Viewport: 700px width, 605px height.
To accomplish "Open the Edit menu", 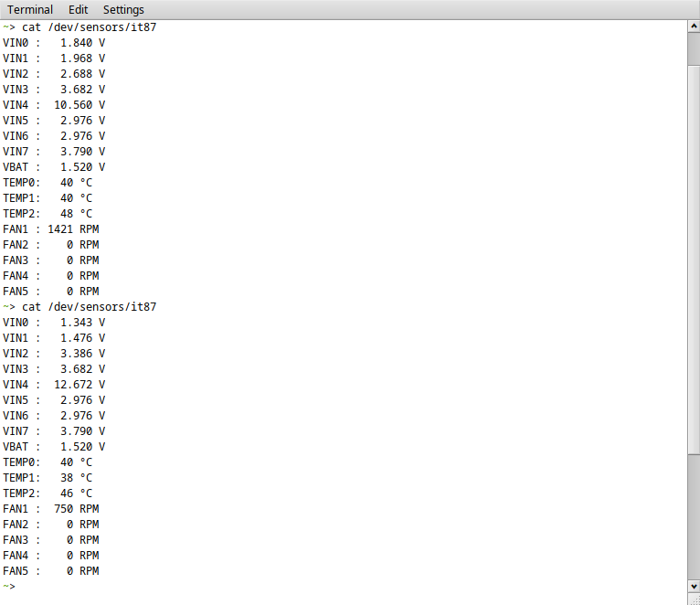I will coord(78,9).
